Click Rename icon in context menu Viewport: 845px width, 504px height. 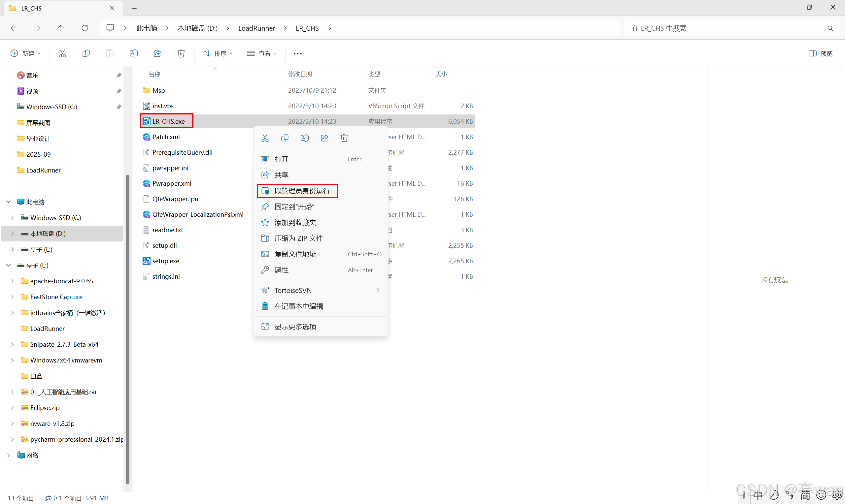(x=304, y=138)
